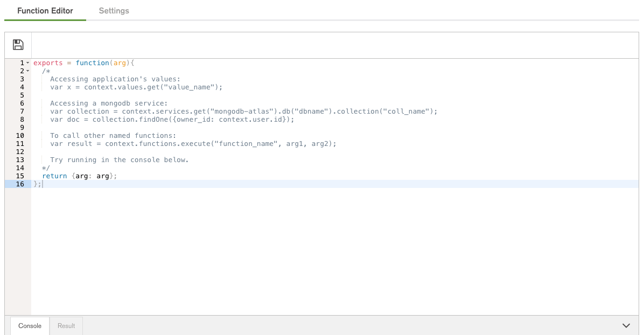Place cursor at end of line 16
The height and width of the screenshot is (335, 644).
[43, 184]
